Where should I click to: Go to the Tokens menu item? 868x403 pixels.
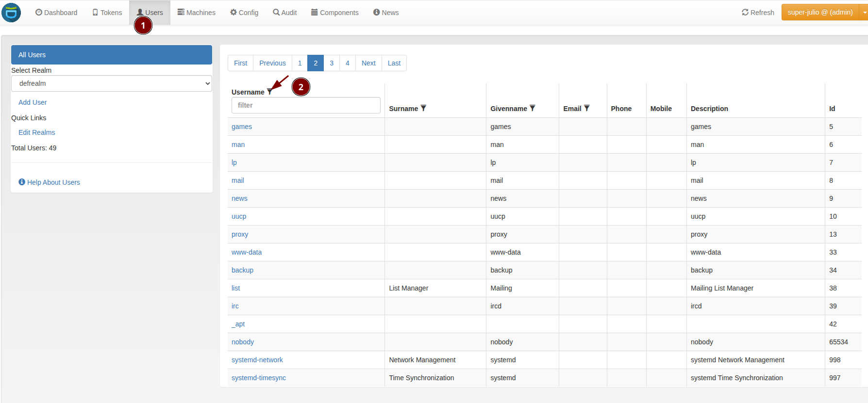[x=107, y=13]
